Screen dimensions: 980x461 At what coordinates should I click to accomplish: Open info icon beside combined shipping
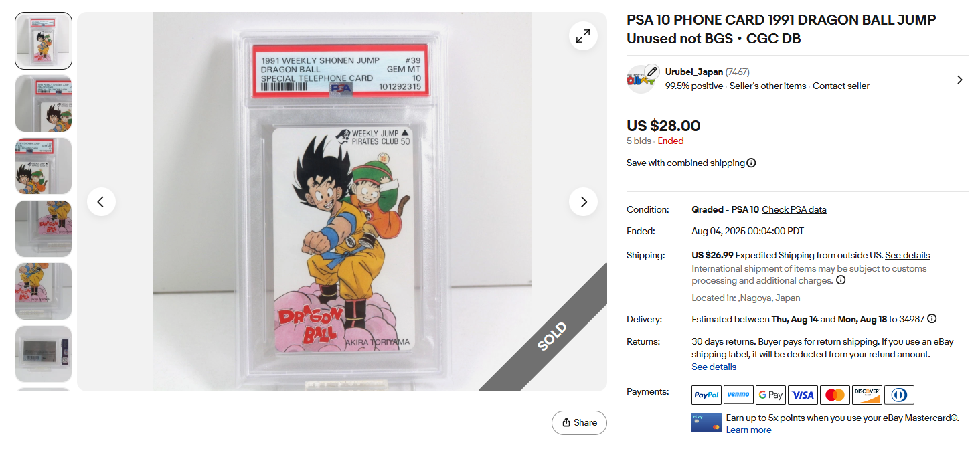tap(751, 163)
